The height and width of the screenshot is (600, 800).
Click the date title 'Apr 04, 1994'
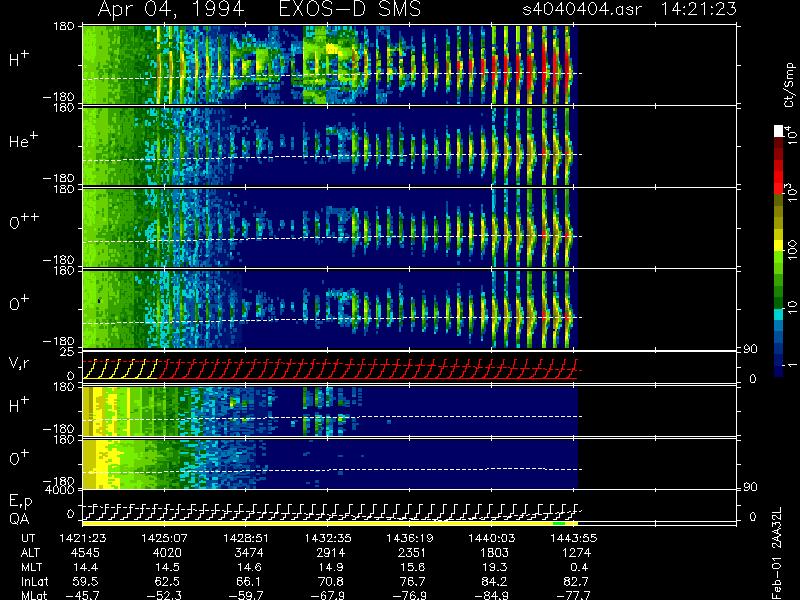click(x=170, y=9)
